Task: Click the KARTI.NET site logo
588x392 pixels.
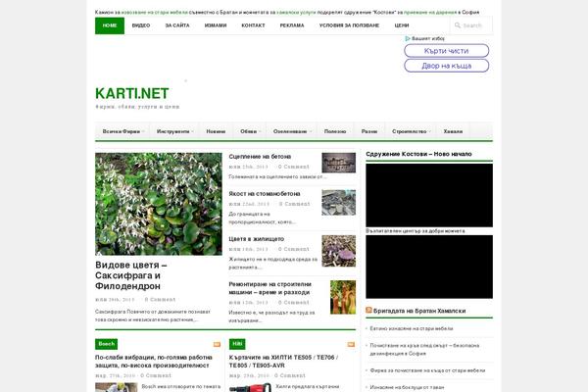Action: pos(132,93)
